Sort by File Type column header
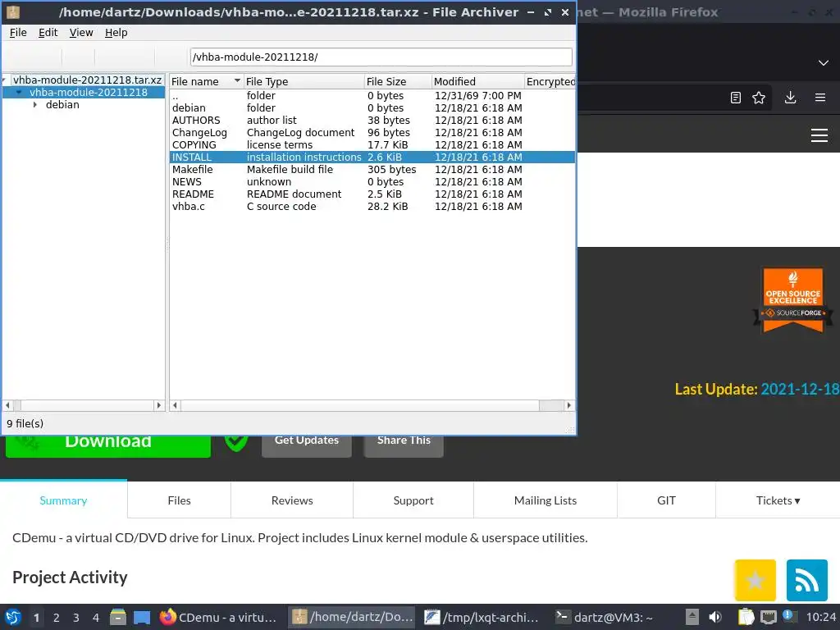Image resolution: width=840 pixels, height=630 pixels. [304, 81]
